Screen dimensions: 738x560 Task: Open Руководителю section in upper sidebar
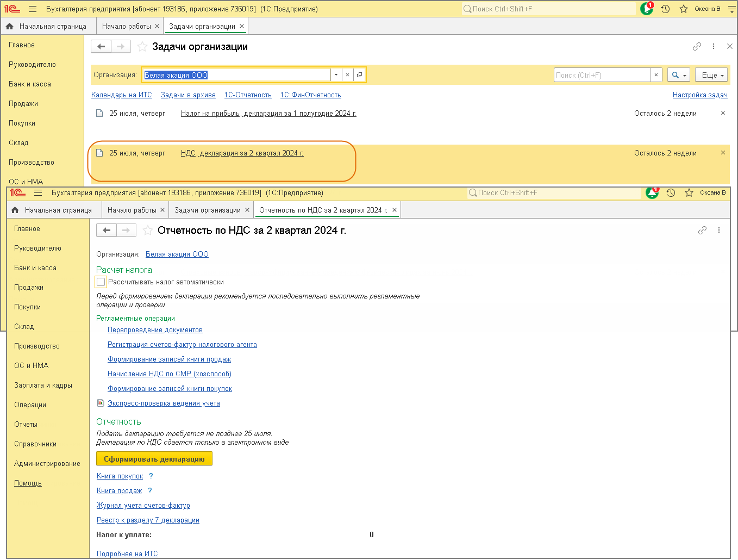[32, 65]
